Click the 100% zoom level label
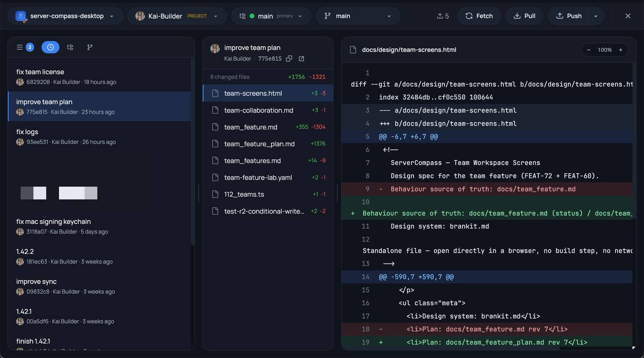Image resolution: width=644 pixels, height=358 pixels. point(605,50)
